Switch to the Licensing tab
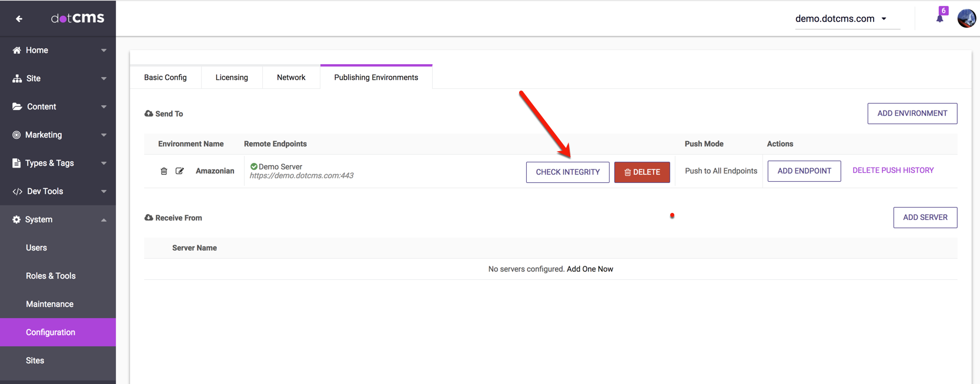This screenshot has width=980, height=384. (x=232, y=78)
